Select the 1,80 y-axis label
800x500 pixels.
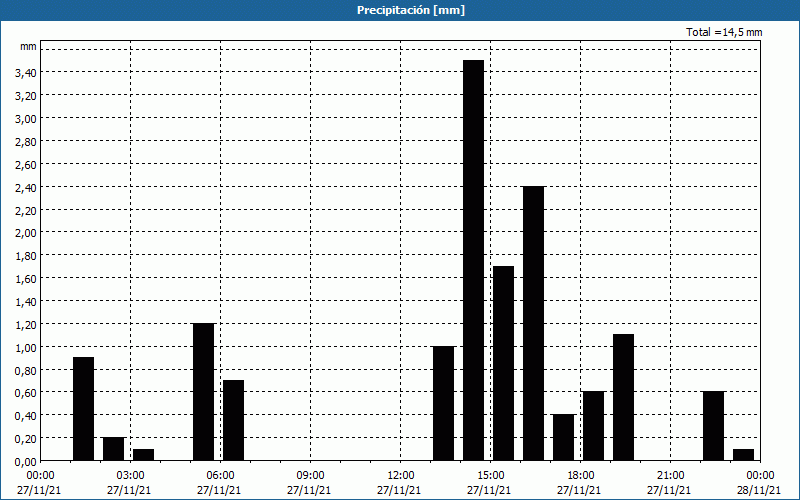(26, 256)
